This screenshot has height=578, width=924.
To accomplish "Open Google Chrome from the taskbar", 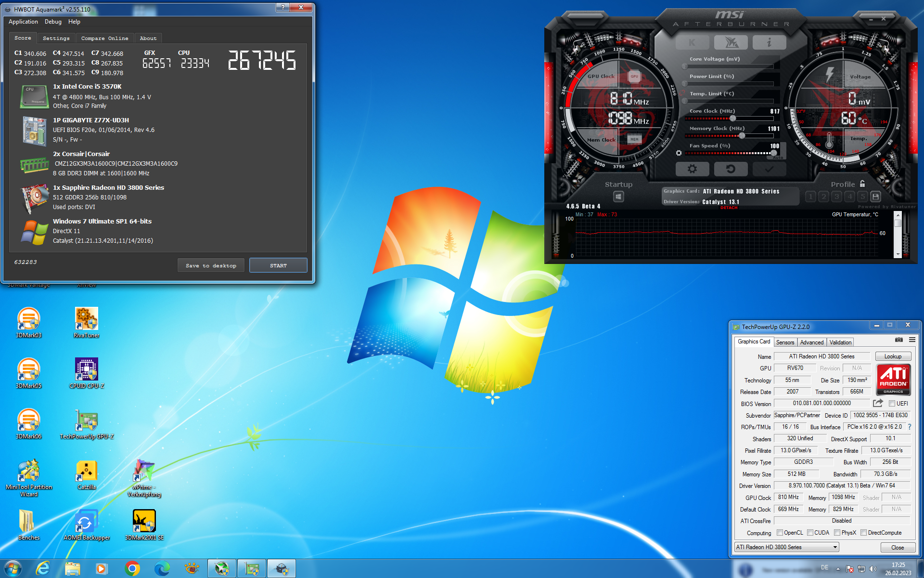I will pos(132,569).
